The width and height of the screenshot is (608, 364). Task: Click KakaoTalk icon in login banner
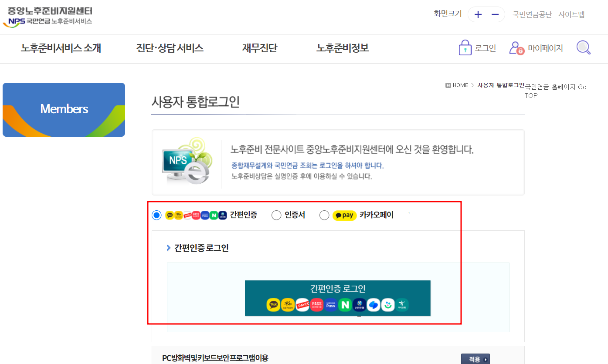pyautogui.click(x=273, y=305)
